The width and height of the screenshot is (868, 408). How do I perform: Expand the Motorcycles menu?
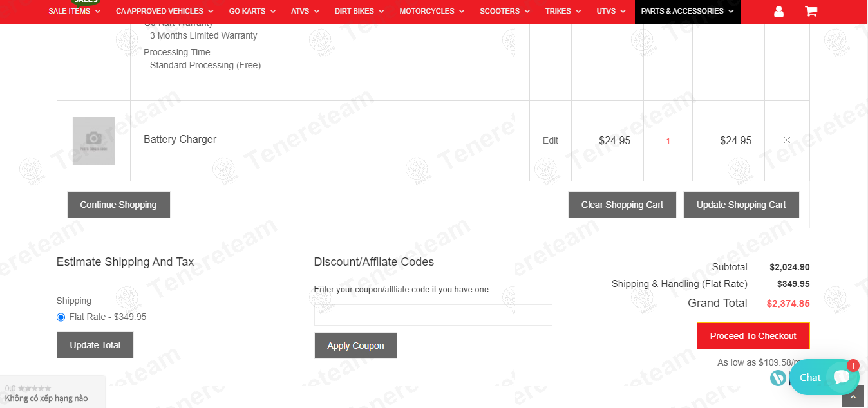point(432,11)
